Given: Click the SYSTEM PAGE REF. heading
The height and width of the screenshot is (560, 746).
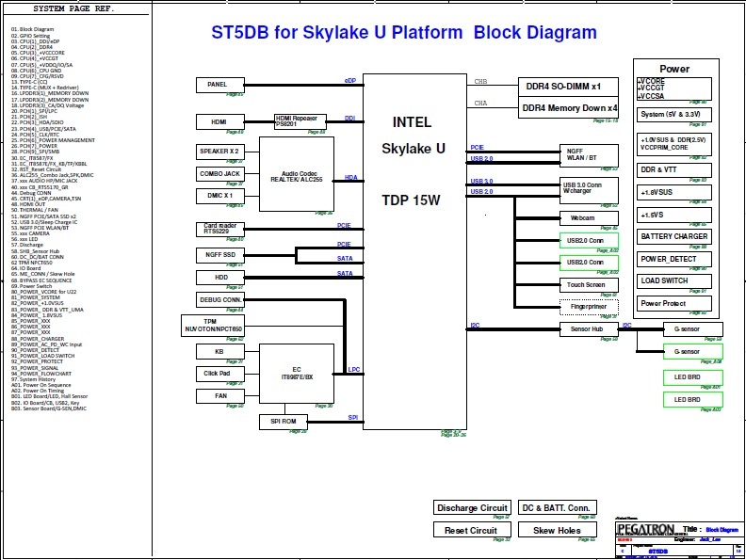Looking at the screenshot, I should 73,8.
